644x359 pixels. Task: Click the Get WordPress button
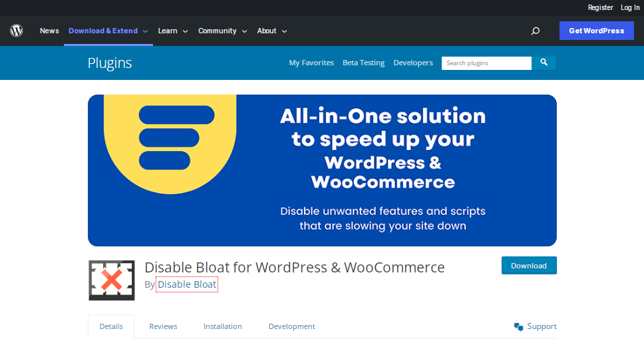(x=596, y=31)
